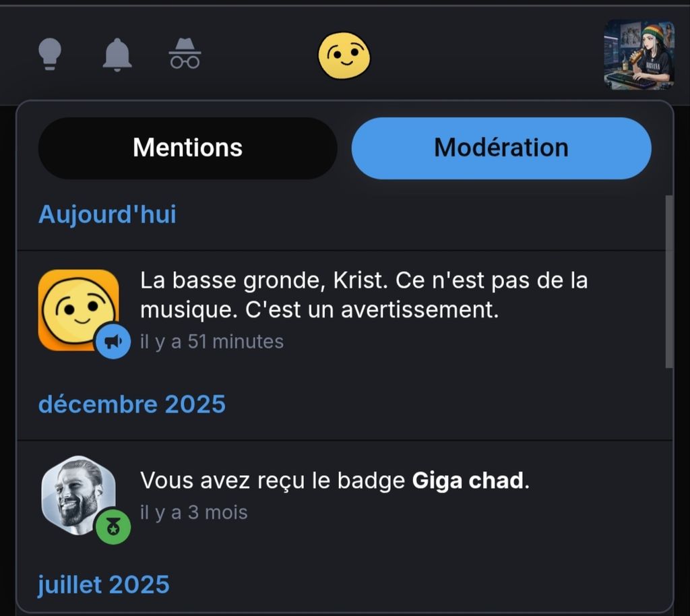
Task: Click the Giga chad badge avatar image
Action: click(76, 494)
